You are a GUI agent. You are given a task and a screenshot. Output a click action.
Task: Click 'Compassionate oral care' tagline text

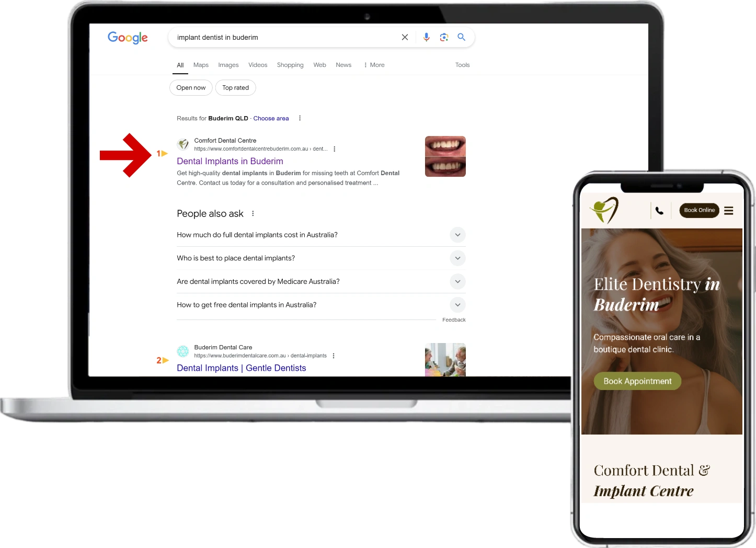(647, 344)
